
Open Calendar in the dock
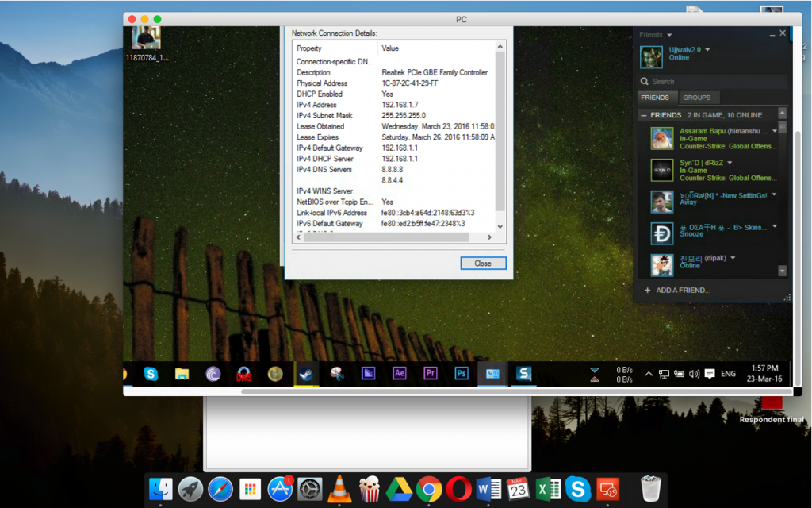click(x=519, y=489)
